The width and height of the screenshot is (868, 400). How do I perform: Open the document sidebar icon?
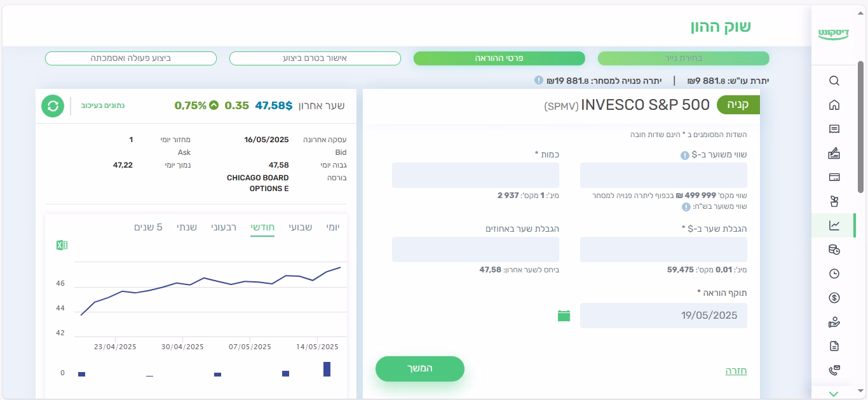pos(834,346)
